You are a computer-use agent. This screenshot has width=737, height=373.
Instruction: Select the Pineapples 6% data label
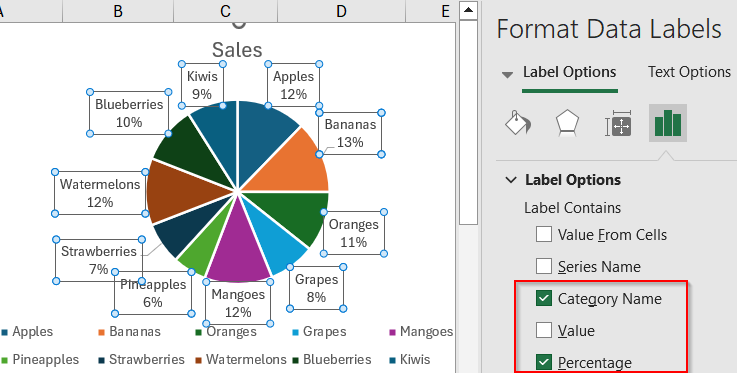pyautogui.click(x=153, y=293)
